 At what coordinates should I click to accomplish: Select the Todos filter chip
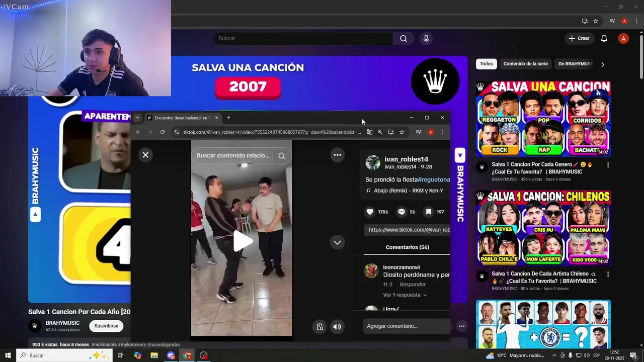486,64
